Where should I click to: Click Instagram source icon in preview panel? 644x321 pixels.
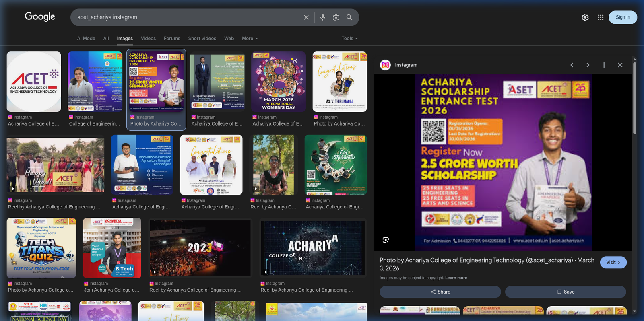[386, 65]
